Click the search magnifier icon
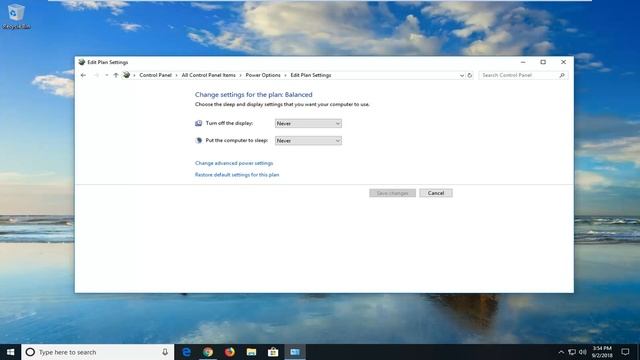 (x=562, y=75)
